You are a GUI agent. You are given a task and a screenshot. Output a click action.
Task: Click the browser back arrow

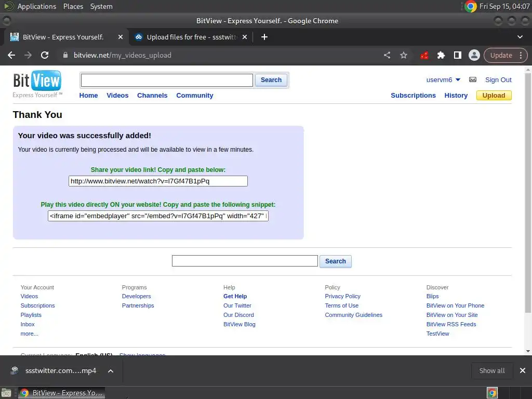pyautogui.click(x=11, y=55)
